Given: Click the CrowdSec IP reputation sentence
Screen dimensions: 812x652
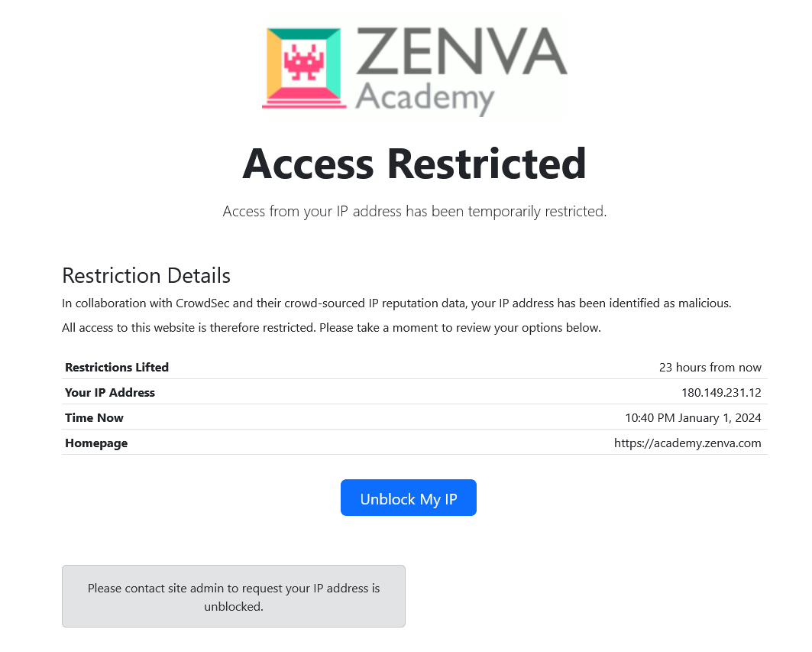Looking at the screenshot, I should [396, 303].
